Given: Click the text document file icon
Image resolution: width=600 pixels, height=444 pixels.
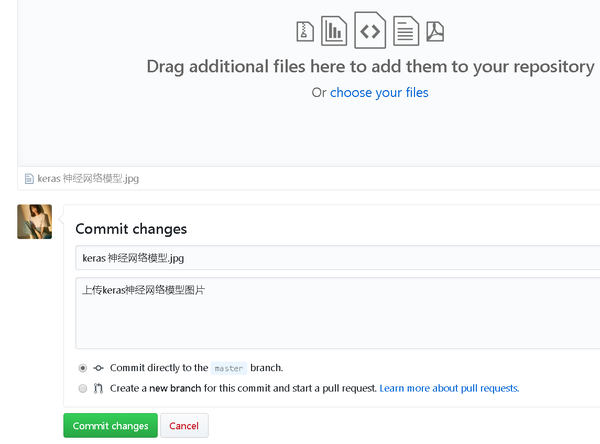Looking at the screenshot, I should [x=405, y=31].
